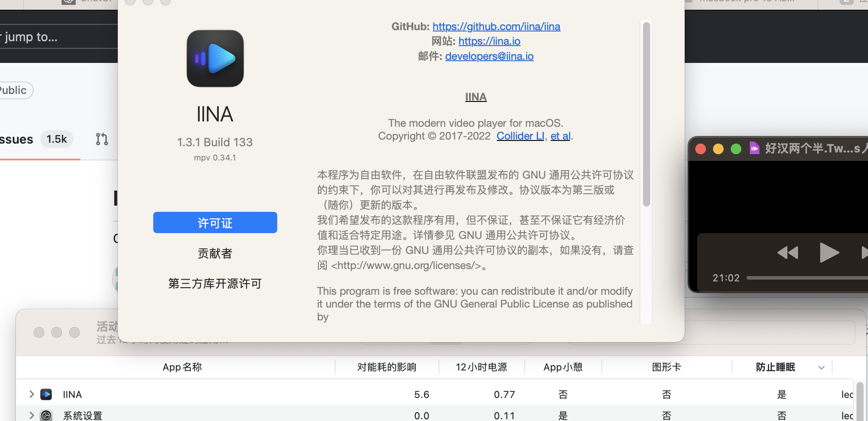The image size is (868, 421).
Task: Select the 许可证 tab button
Action: (215, 222)
